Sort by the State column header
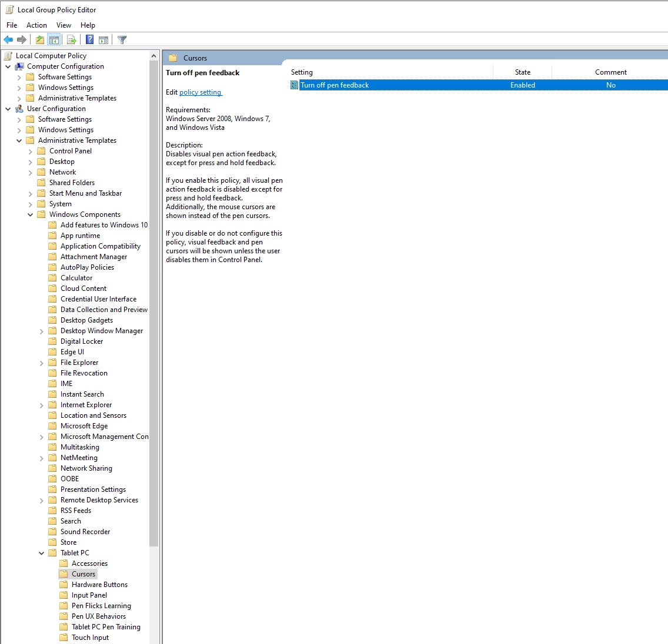This screenshot has height=644, width=668. click(522, 72)
